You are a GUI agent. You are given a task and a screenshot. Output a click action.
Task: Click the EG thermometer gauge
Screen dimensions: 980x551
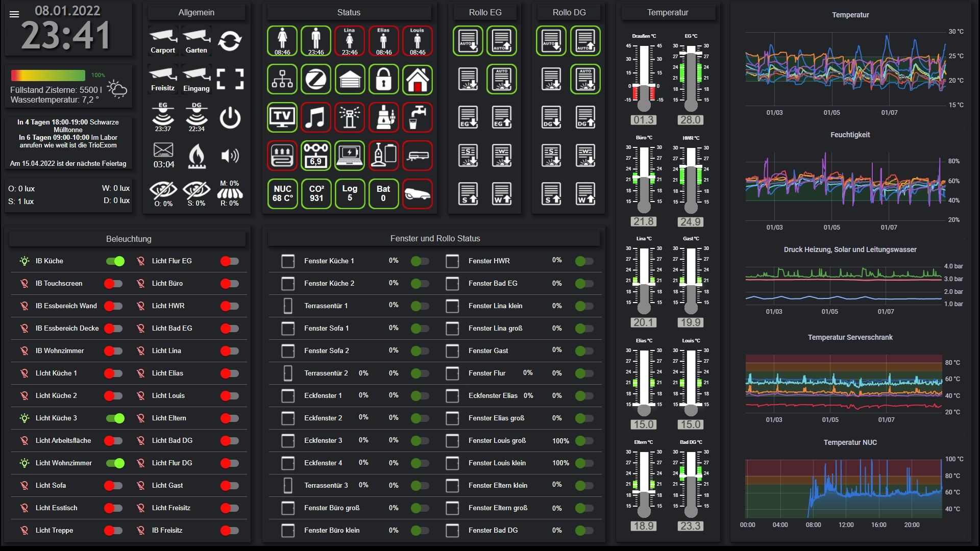691,78
